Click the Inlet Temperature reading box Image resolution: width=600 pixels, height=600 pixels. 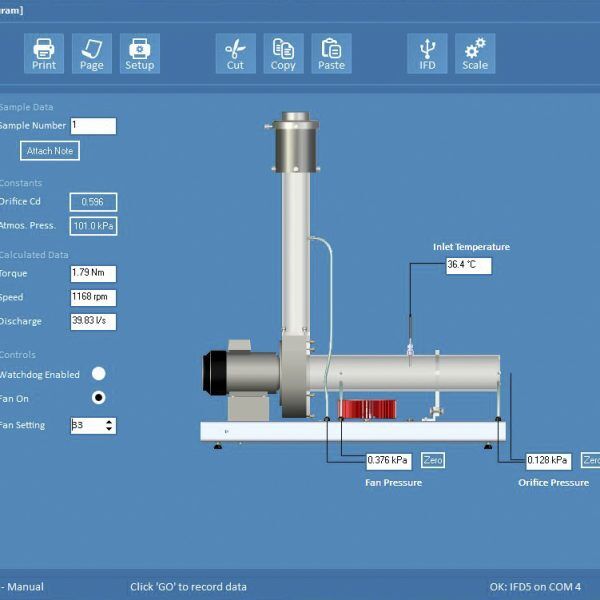point(468,266)
